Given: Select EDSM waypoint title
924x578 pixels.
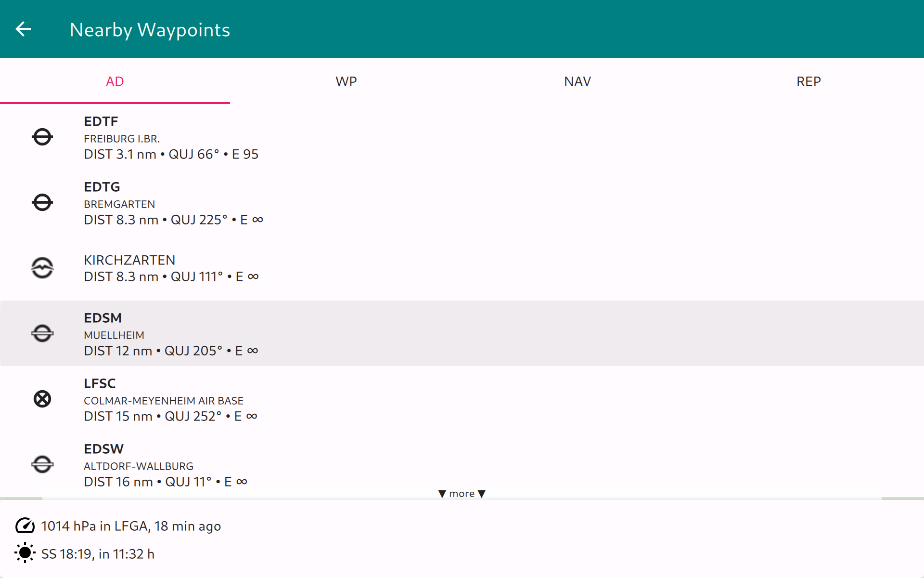Looking at the screenshot, I should pyautogui.click(x=103, y=318).
